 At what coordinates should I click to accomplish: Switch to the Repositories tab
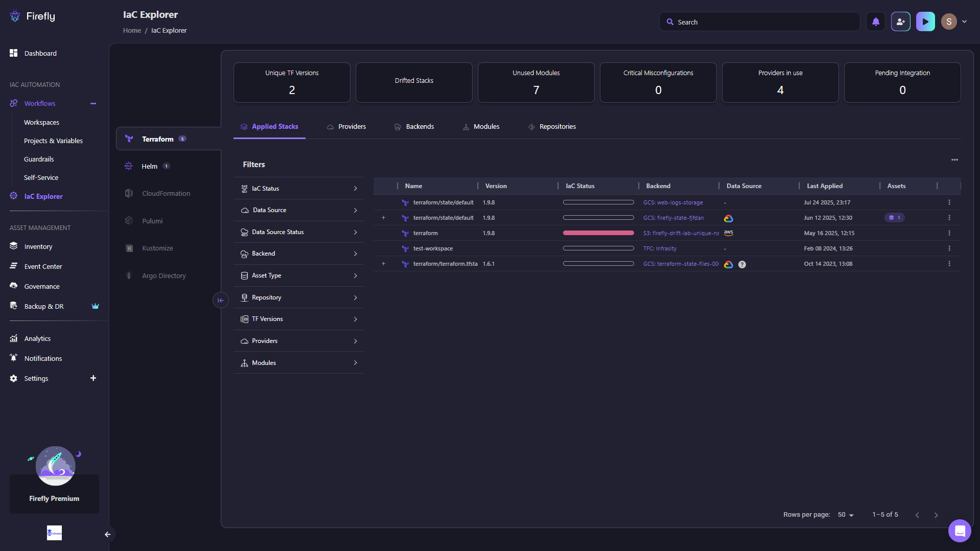coord(552,126)
